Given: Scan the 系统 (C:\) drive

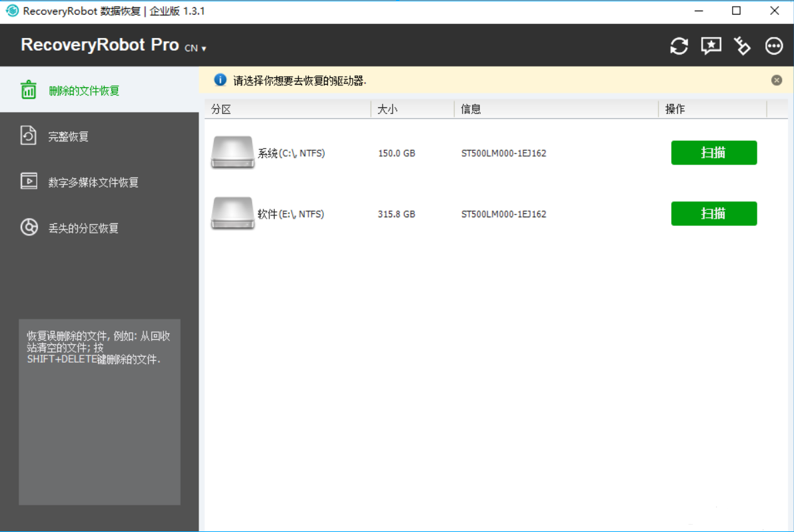Looking at the screenshot, I should click(714, 153).
